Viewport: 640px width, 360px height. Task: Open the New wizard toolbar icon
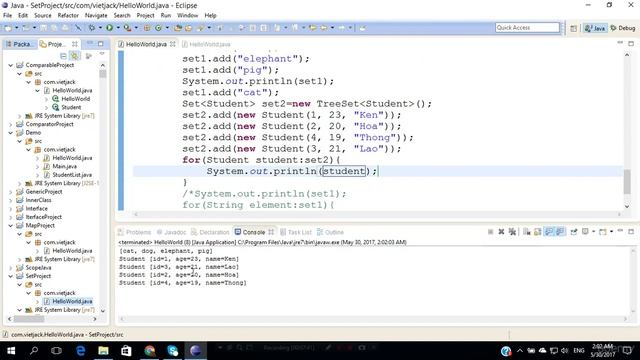[x=8, y=28]
